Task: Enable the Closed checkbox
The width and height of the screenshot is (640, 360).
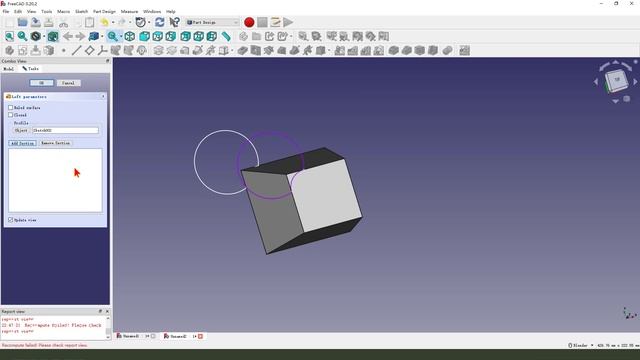Action: pyautogui.click(x=11, y=115)
